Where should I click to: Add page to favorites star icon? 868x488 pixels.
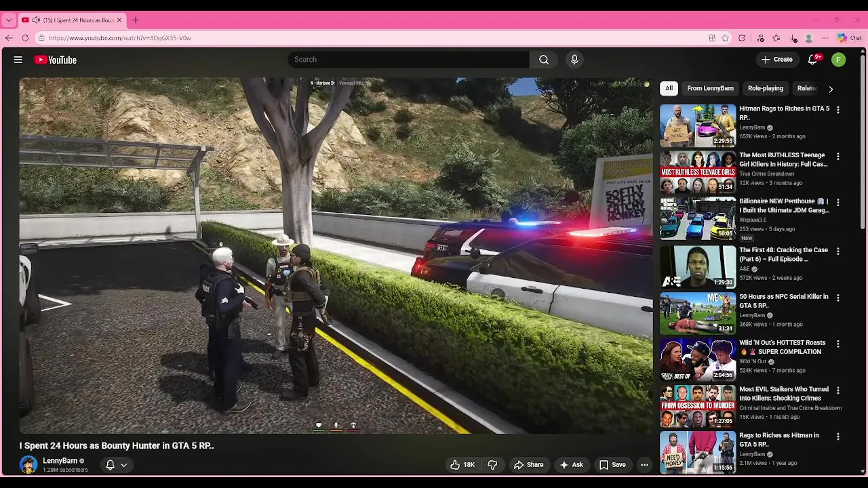(726, 38)
